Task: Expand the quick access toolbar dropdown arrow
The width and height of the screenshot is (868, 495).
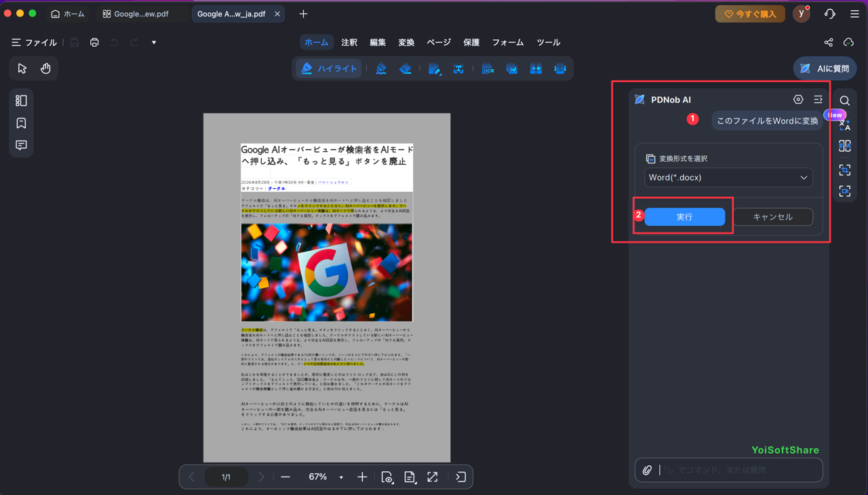Action: pyautogui.click(x=154, y=43)
